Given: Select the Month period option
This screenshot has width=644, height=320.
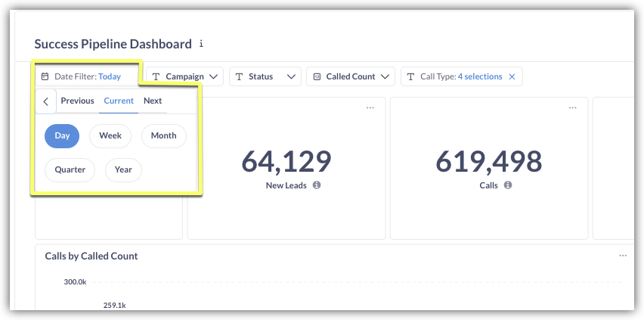Looking at the screenshot, I should tap(163, 135).
